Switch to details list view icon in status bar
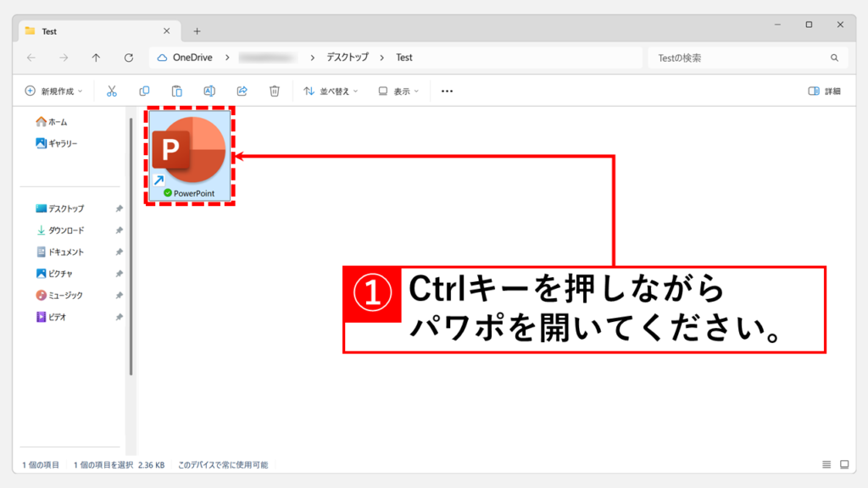This screenshot has width=868, height=488. (826, 464)
